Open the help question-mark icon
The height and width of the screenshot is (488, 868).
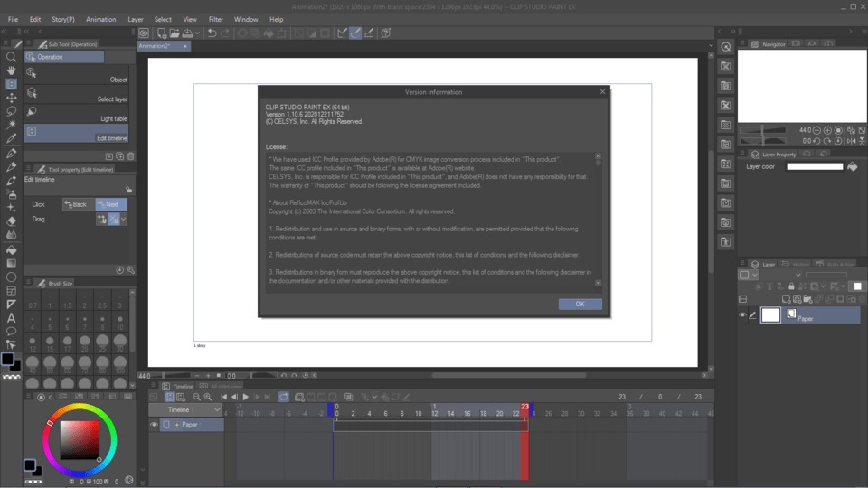tap(386, 33)
